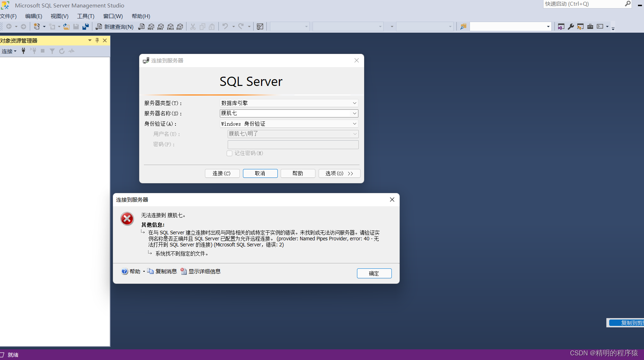Click the Visual Studio window toolbar icon
The image size is (644, 360).
tap(561, 27)
